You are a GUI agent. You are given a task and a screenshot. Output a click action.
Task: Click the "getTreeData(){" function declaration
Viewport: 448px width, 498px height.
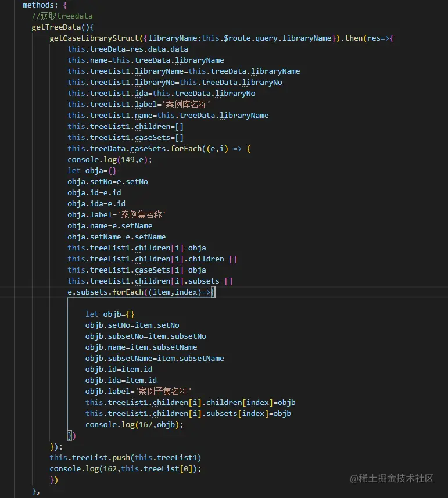click(63, 27)
